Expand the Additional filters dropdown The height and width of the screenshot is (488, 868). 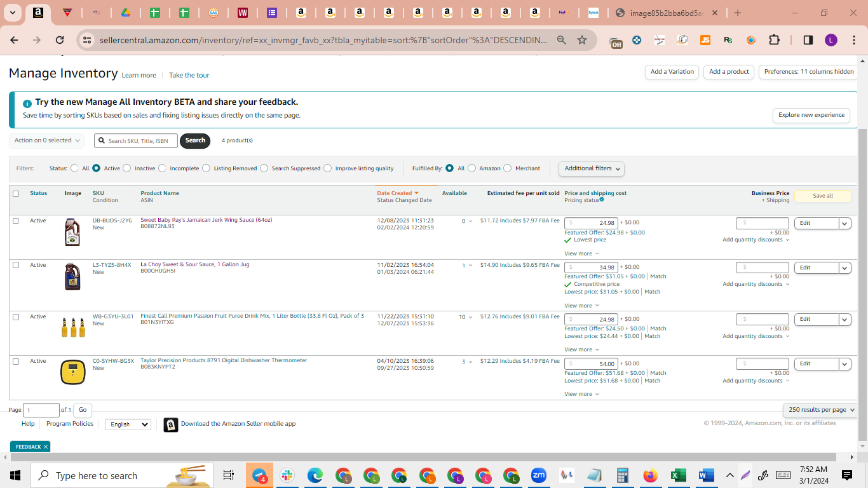point(592,168)
